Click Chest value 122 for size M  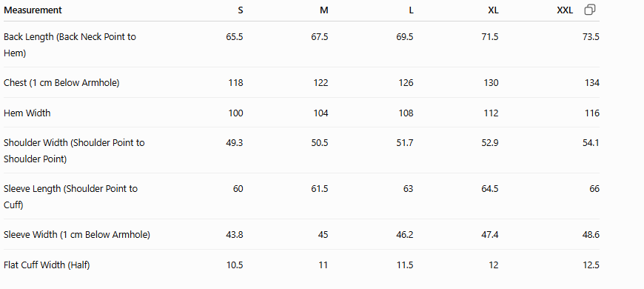[x=321, y=83]
